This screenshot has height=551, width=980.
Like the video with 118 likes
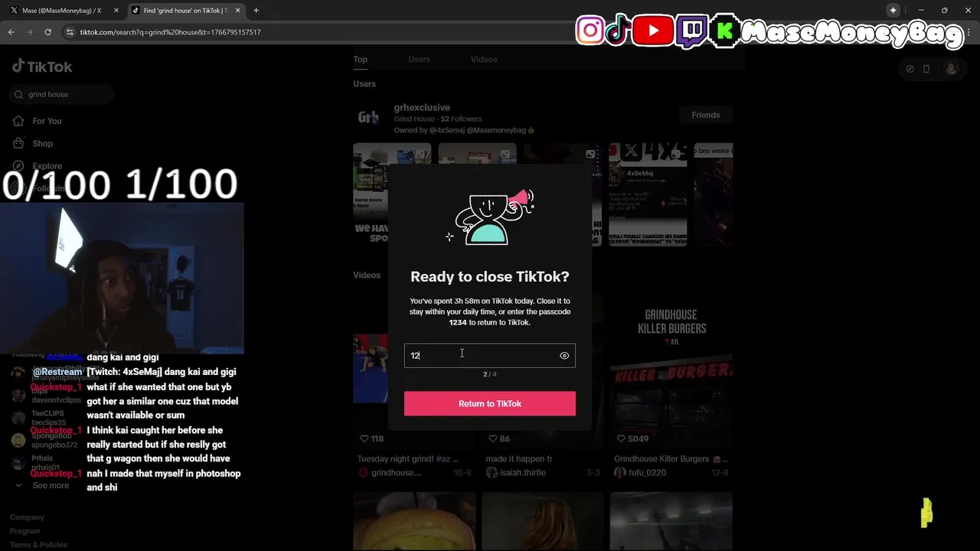point(371,439)
